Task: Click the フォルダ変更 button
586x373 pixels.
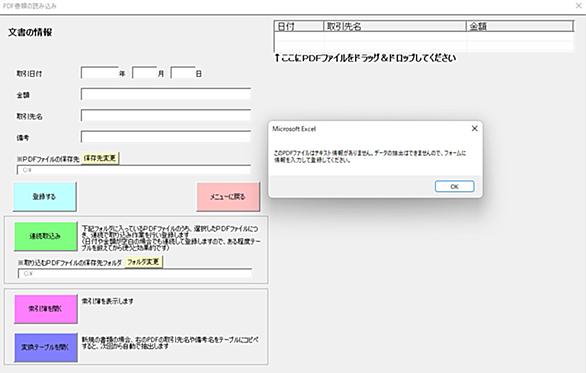Action: (144, 262)
